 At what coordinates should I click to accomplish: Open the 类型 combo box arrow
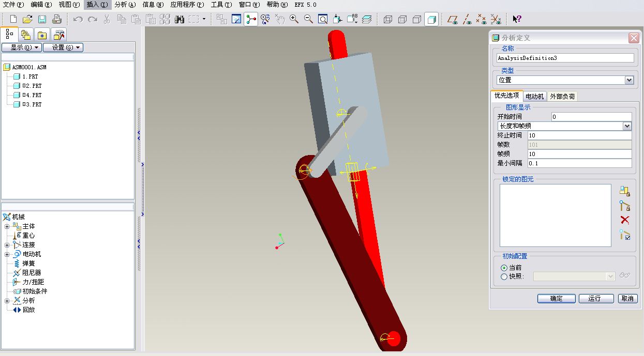[629, 80]
